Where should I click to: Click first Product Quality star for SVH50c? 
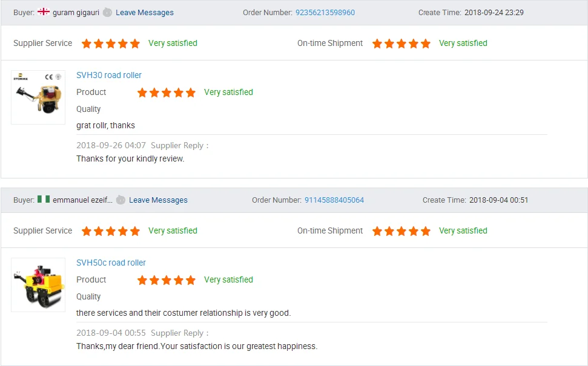point(142,280)
